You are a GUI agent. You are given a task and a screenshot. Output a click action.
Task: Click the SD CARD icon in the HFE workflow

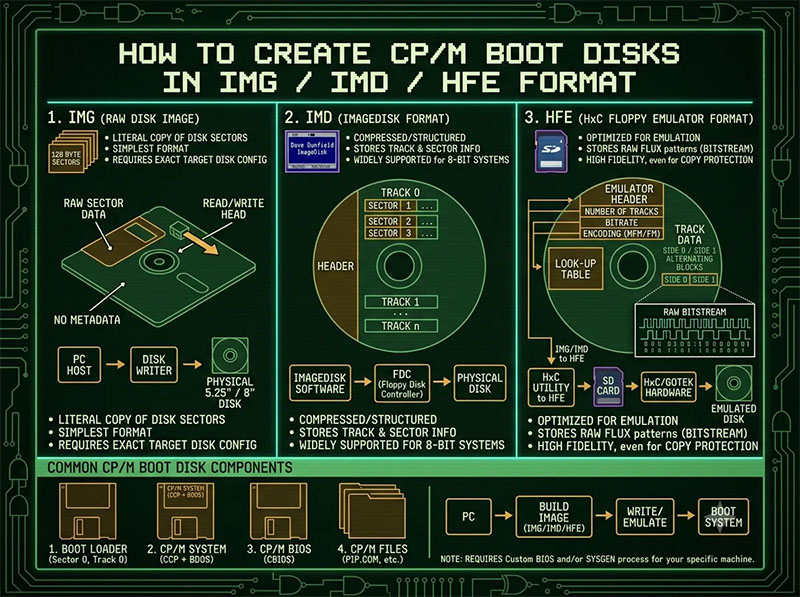pos(608,387)
